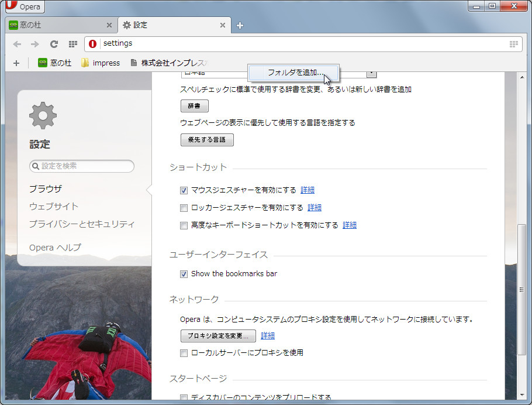Open the 窓の杜 bookmark on the bookmarks bar
The height and width of the screenshot is (405, 532).
54,63
